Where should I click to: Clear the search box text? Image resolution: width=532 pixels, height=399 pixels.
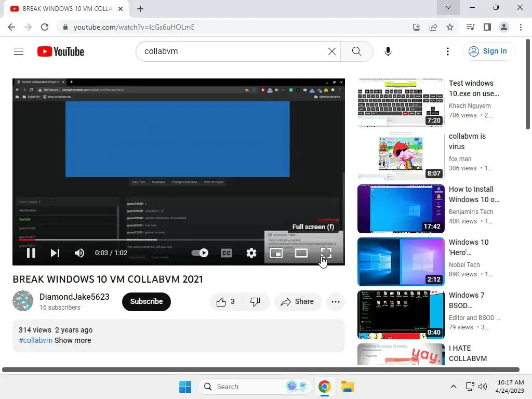332,51
